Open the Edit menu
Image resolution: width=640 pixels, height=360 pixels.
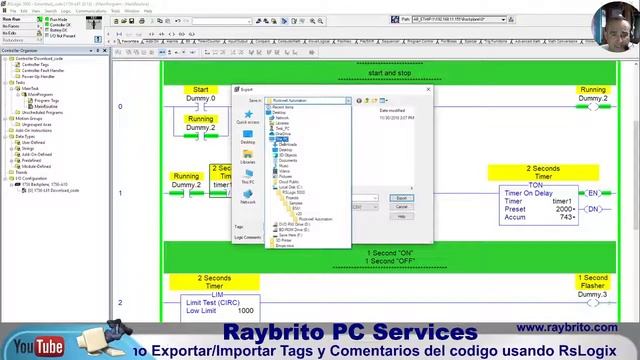tap(24, 11)
